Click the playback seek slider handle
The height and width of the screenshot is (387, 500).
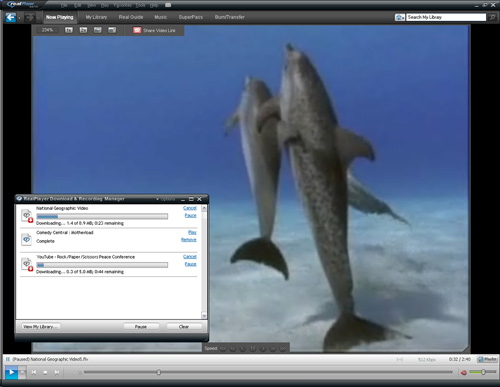click(x=159, y=372)
